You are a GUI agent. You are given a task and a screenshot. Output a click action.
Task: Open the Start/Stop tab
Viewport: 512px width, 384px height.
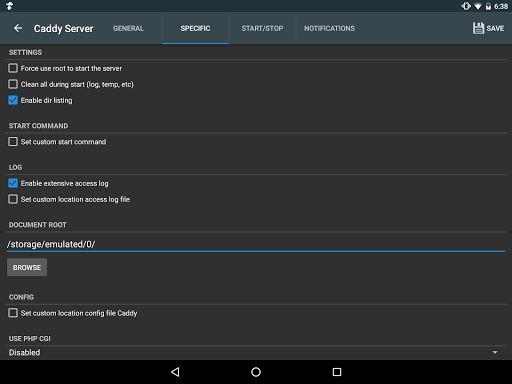pyautogui.click(x=262, y=28)
